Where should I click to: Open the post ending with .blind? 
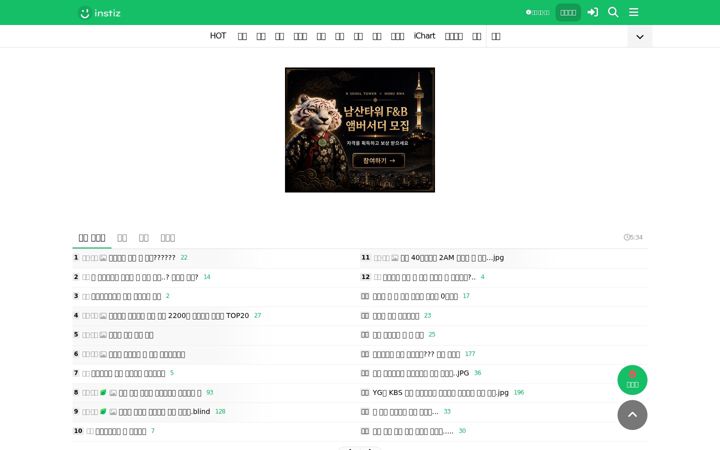tap(164, 412)
